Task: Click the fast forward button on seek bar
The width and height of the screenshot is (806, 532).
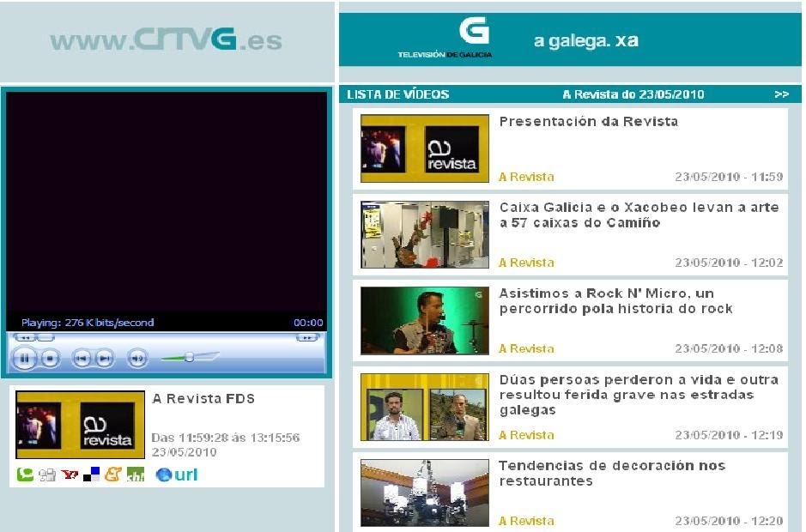Action: point(307,338)
